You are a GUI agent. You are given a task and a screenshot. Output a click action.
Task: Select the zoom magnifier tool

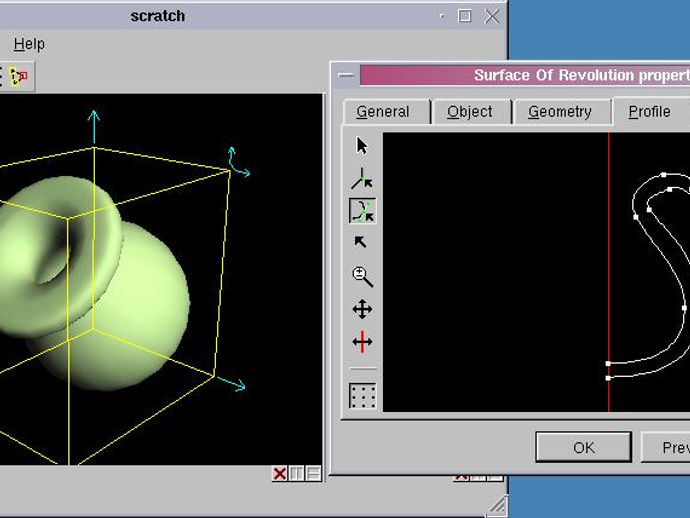[363, 277]
